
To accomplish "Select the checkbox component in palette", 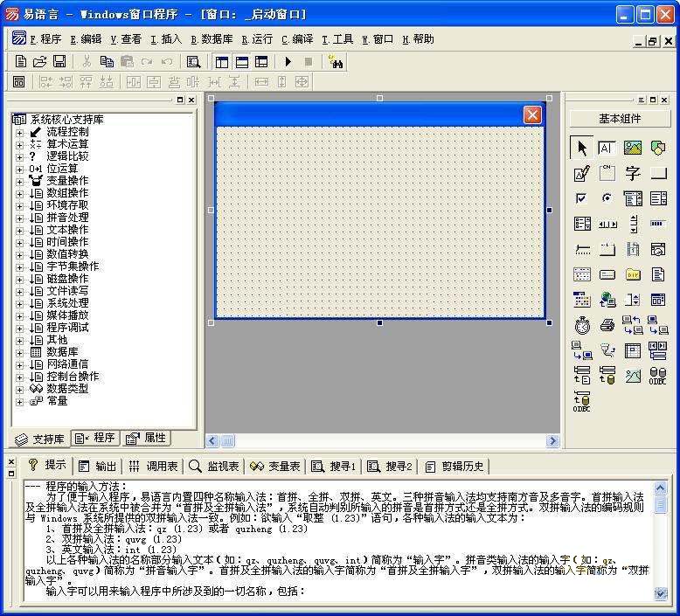I will (x=582, y=198).
